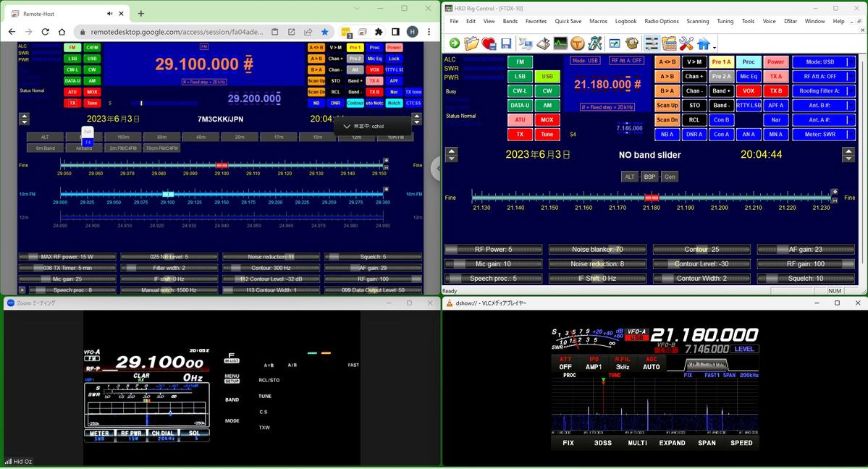This screenshot has width=868, height=469.
Task: Toggle the ATU button in HRD Rig Control
Action: 520,119
